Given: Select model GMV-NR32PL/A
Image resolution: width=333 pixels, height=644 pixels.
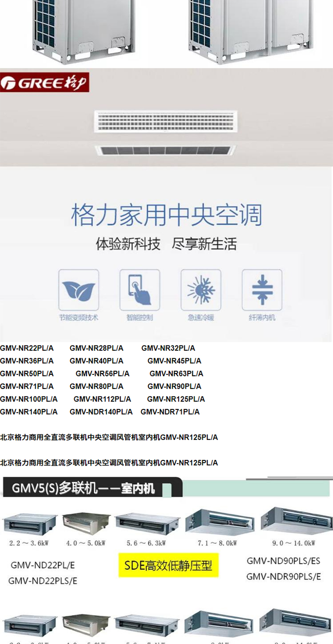Looking at the screenshot, I should pos(168,348).
